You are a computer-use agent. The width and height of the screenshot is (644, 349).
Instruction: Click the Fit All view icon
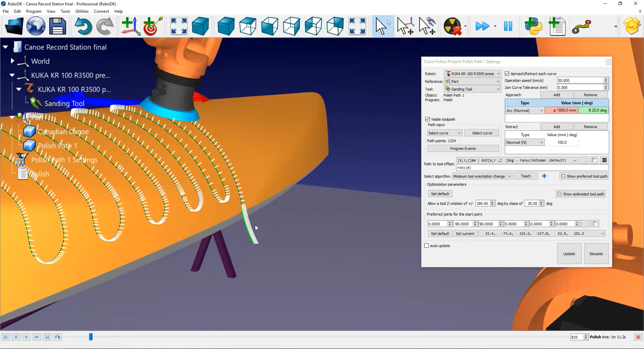pyautogui.click(x=179, y=26)
